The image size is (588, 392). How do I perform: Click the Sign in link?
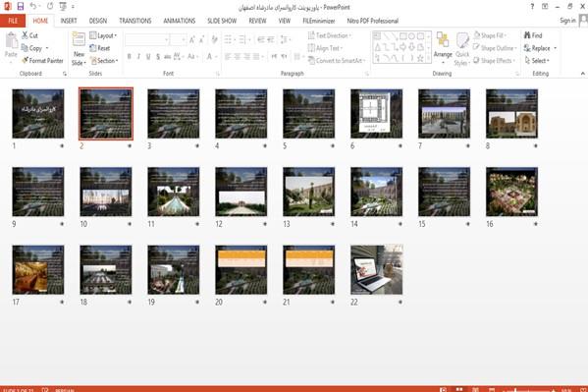click(567, 21)
